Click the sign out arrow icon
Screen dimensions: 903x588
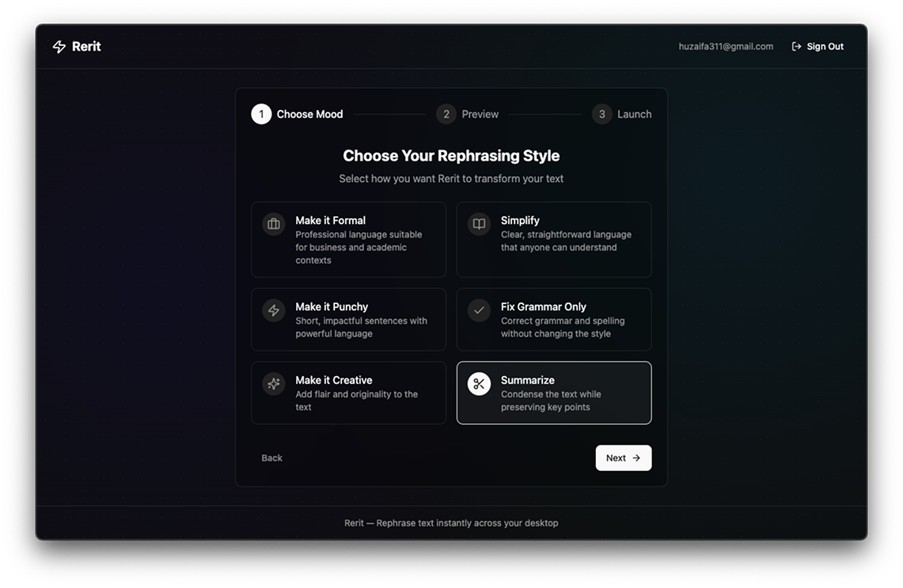(796, 47)
